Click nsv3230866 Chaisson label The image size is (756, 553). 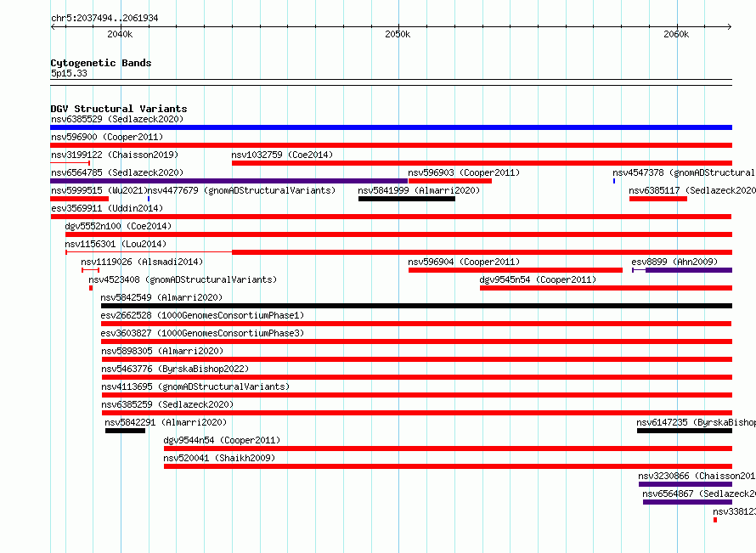click(x=697, y=476)
